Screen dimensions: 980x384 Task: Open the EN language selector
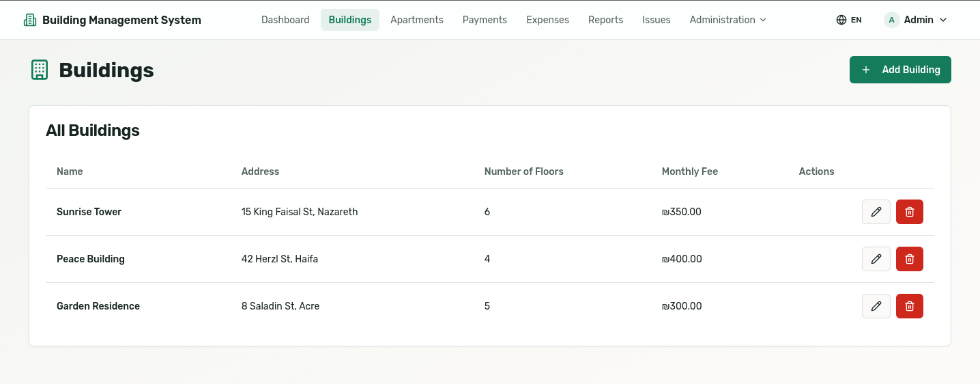(x=856, y=20)
